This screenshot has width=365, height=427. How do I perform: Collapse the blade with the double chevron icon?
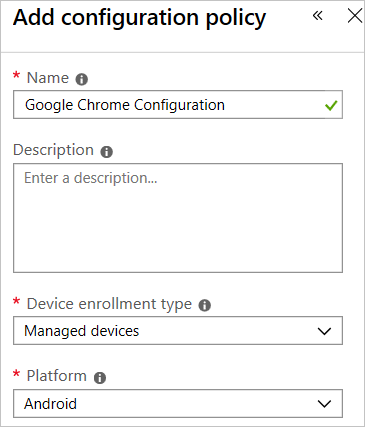pos(318,15)
